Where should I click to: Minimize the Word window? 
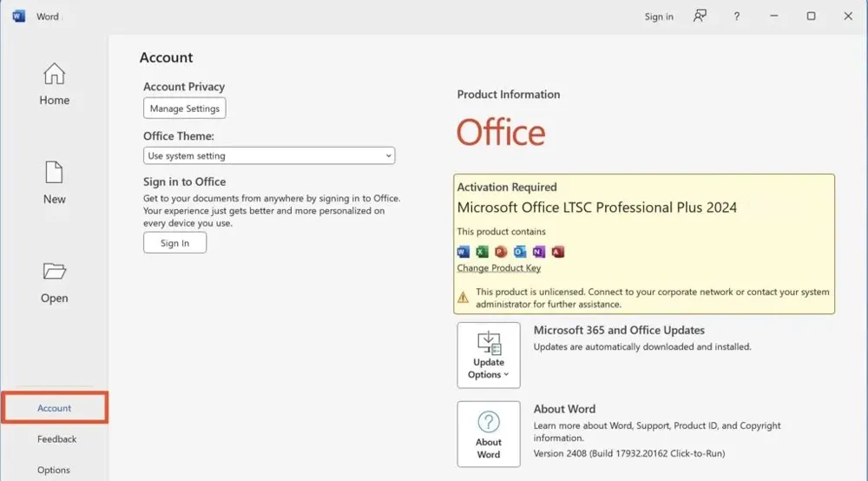774,16
